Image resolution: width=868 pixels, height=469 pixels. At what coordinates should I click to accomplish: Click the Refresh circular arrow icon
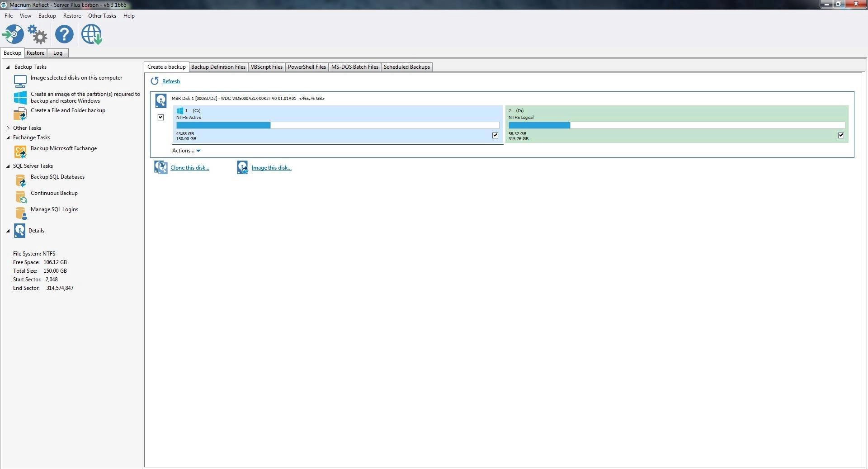point(155,81)
